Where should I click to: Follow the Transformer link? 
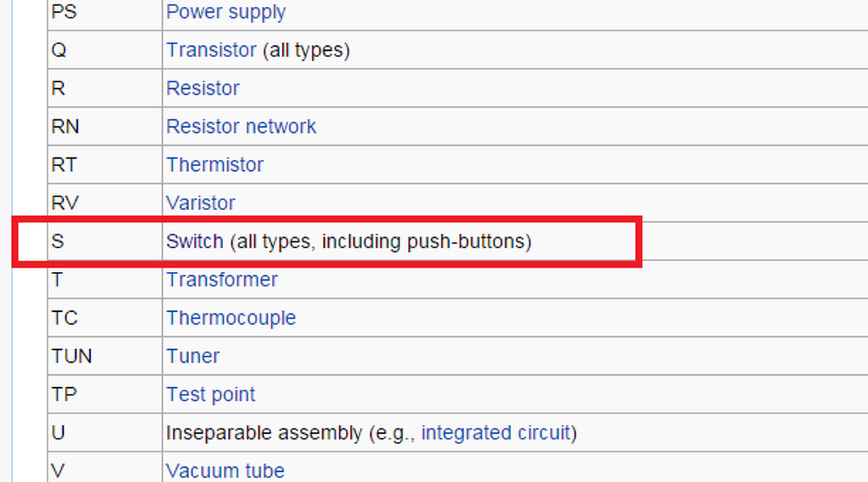(x=222, y=279)
